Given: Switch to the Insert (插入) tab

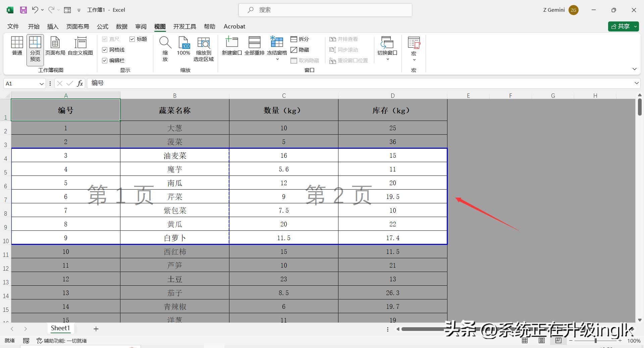Looking at the screenshot, I should click(53, 26).
